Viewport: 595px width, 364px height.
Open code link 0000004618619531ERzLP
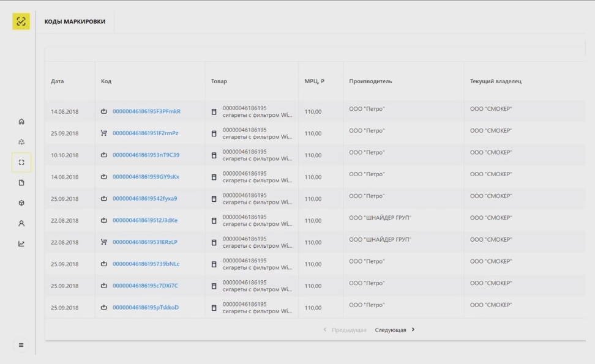coord(145,242)
